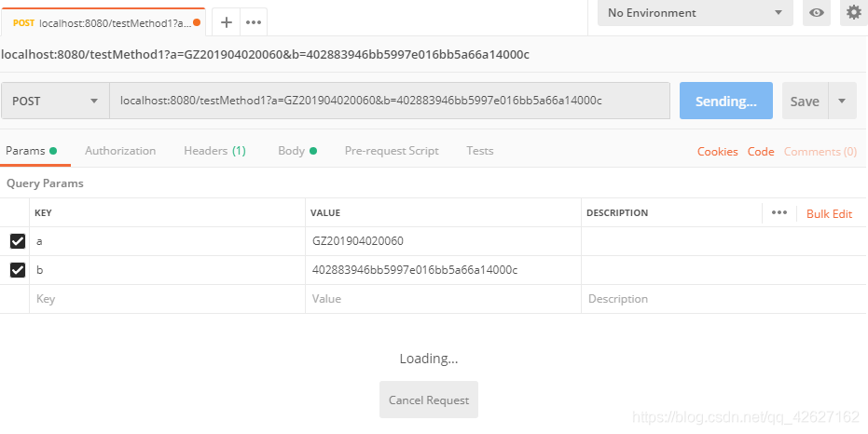This screenshot has height=434, width=868.
Task: Open the Cookies link
Action: [x=717, y=152]
